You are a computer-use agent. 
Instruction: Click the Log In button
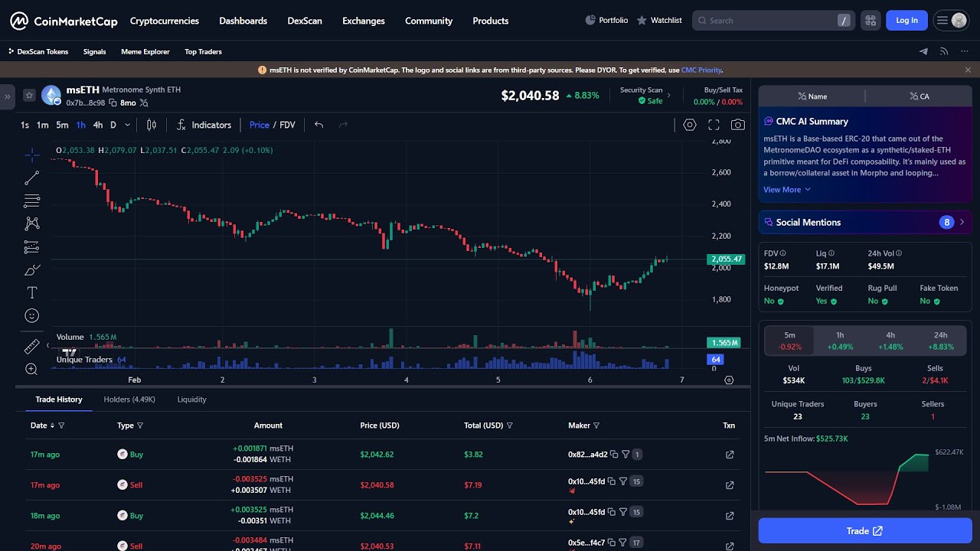tap(906, 21)
